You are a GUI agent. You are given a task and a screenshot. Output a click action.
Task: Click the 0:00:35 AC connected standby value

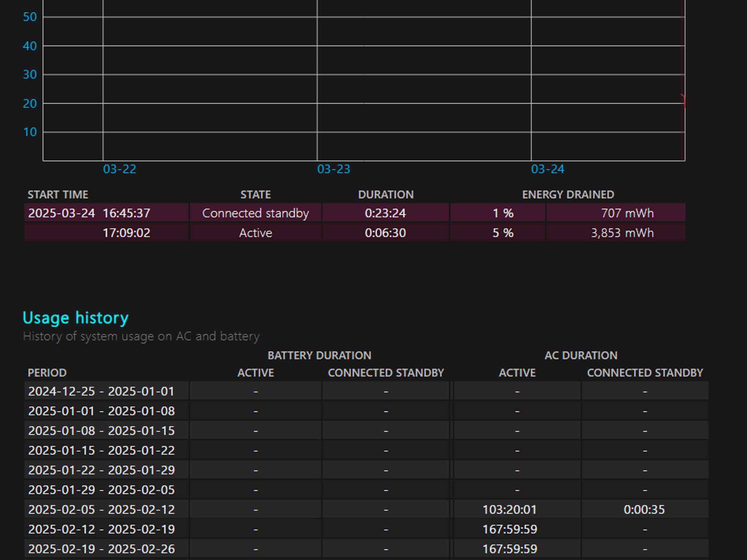(644, 509)
